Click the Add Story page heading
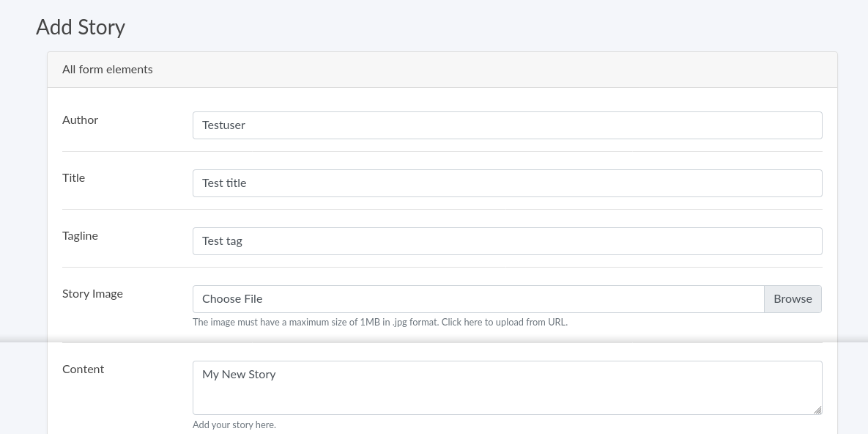The width and height of the screenshot is (868, 434). [81, 27]
